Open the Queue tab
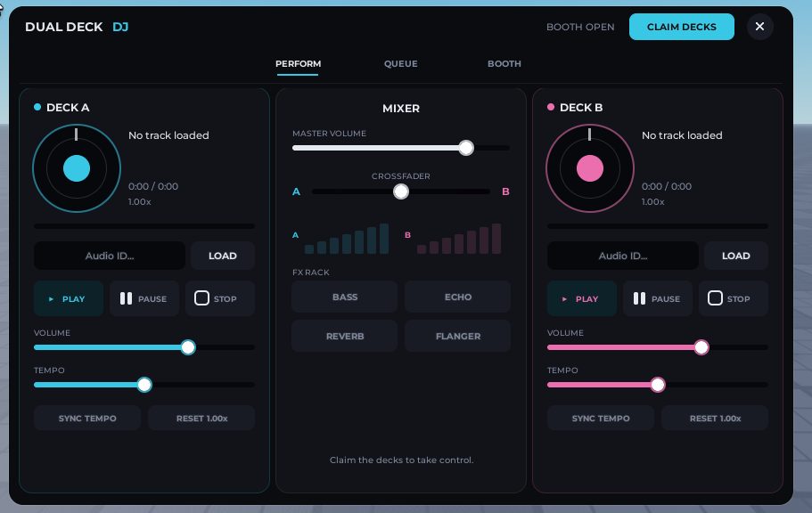 401,63
